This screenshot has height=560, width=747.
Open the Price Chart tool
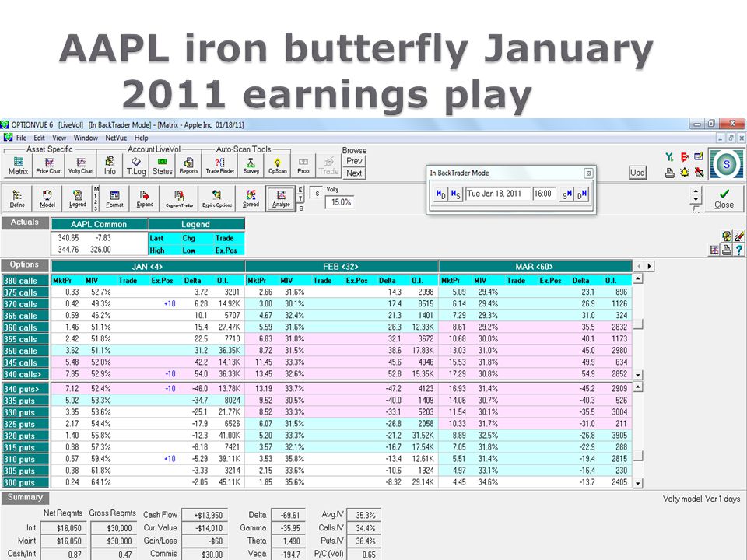(49, 166)
